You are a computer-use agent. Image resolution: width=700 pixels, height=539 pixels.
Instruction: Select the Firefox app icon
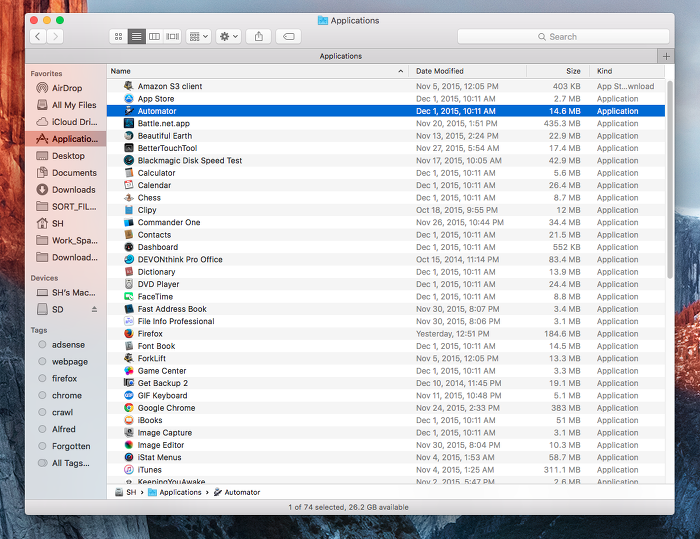129,334
